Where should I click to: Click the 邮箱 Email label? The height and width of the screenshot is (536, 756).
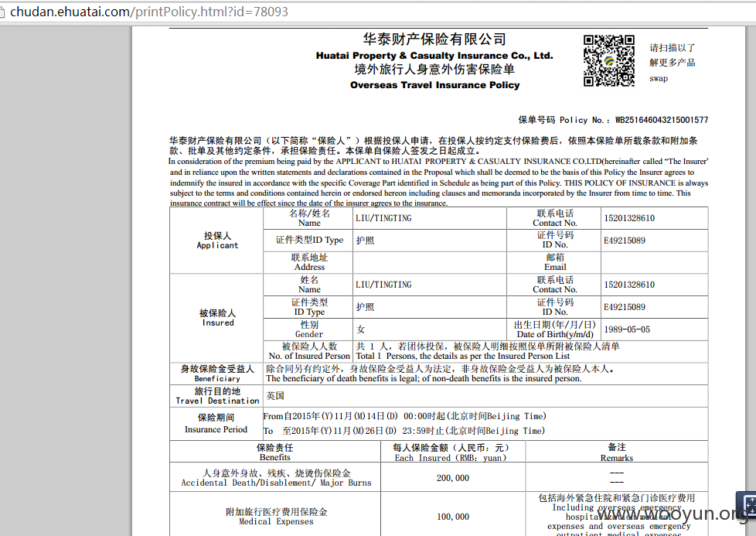point(555,262)
